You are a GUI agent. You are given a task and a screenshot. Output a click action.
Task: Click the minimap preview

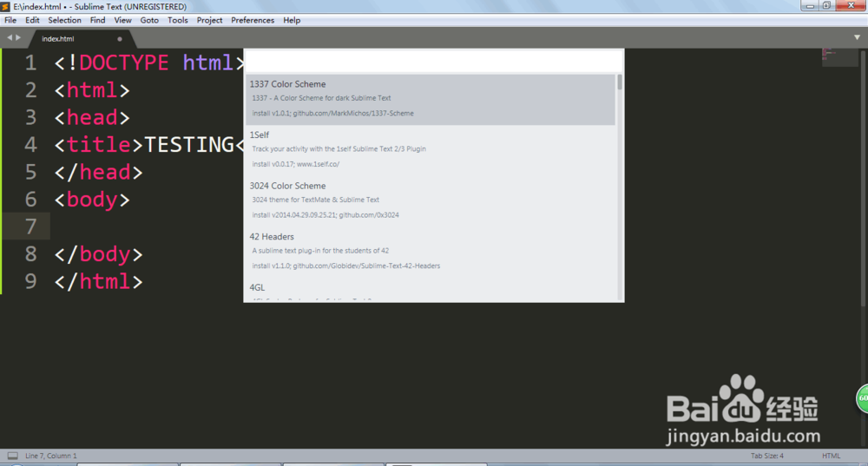(x=839, y=57)
